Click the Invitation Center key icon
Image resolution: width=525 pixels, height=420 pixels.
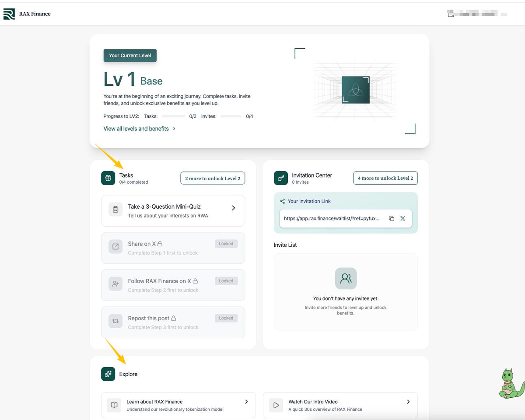click(x=281, y=178)
